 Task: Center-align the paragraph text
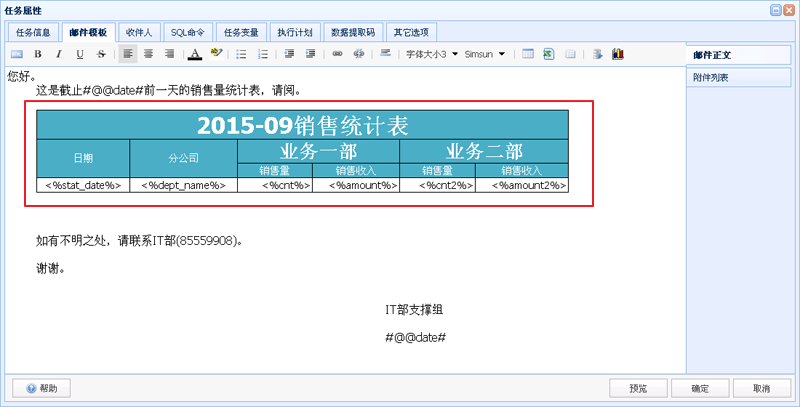(149, 54)
